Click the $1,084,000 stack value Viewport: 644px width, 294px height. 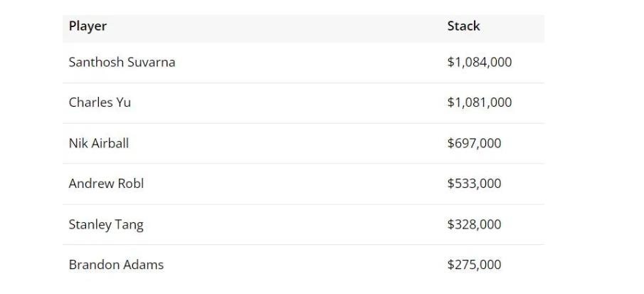click(479, 62)
